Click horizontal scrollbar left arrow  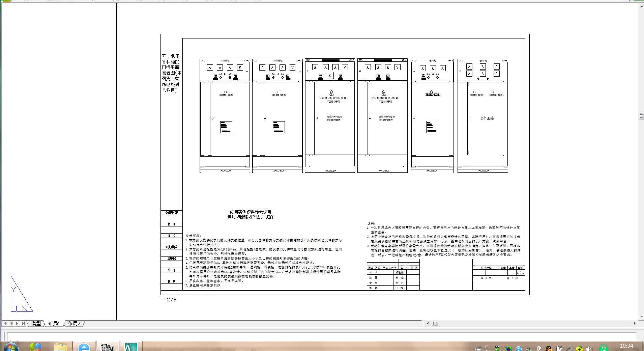[x=428, y=323]
